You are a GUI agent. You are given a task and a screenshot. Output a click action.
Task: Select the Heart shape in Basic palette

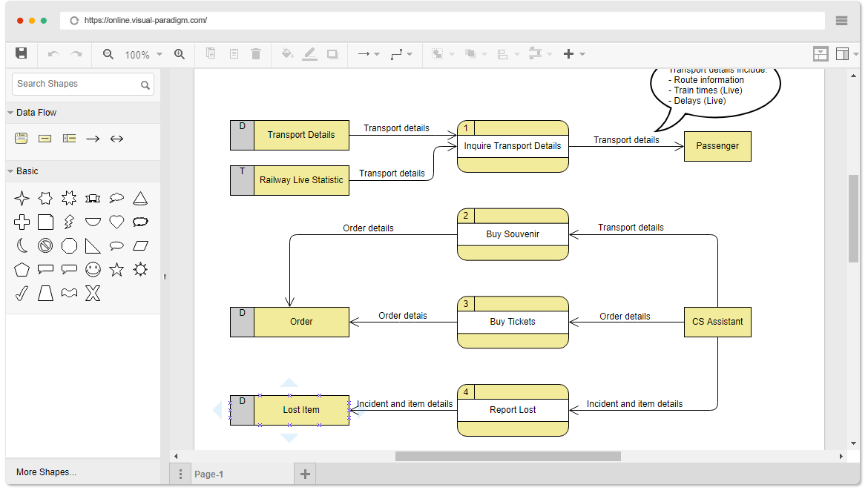116,221
